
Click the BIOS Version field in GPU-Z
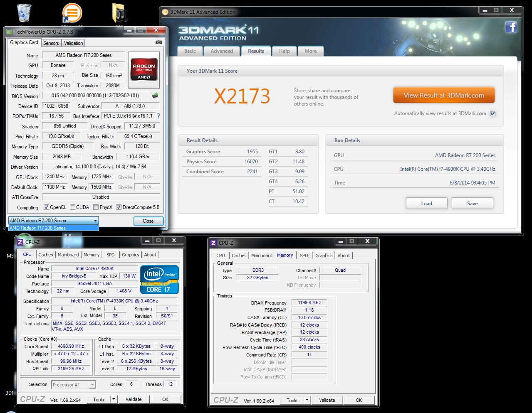point(95,96)
